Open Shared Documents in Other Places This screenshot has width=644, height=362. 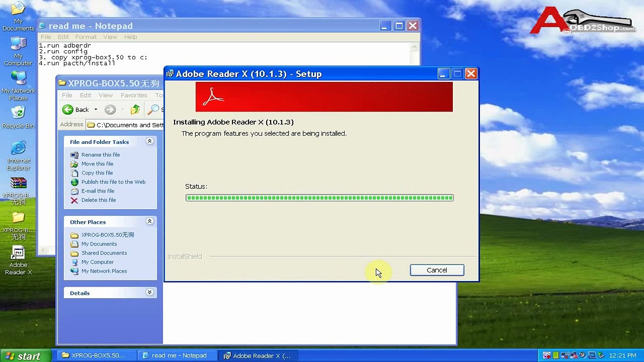[99, 253]
